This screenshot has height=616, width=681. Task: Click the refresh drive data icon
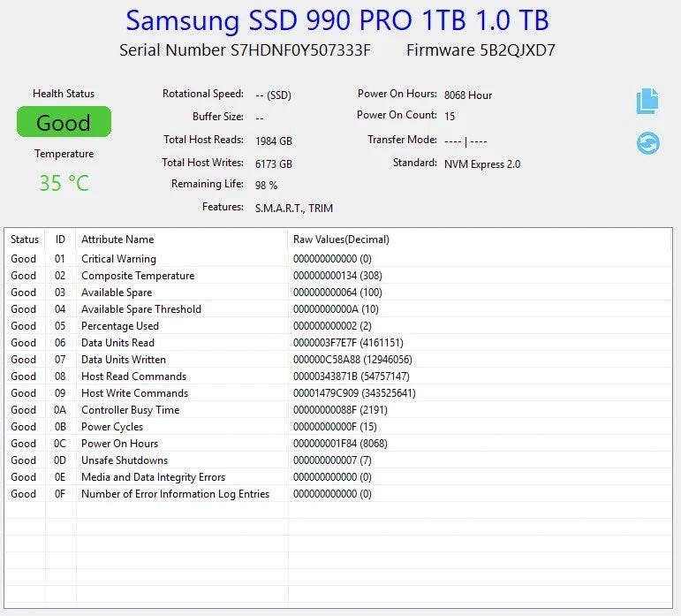648,143
